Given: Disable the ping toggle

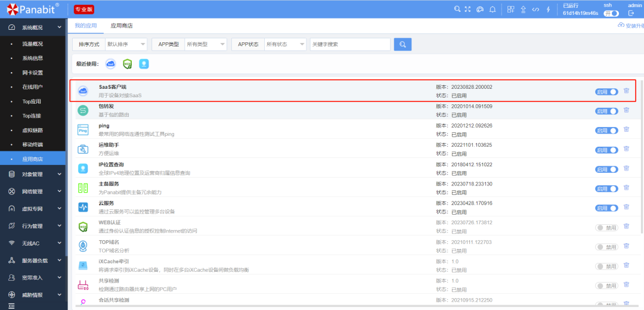Looking at the screenshot, I should click(x=606, y=131).
